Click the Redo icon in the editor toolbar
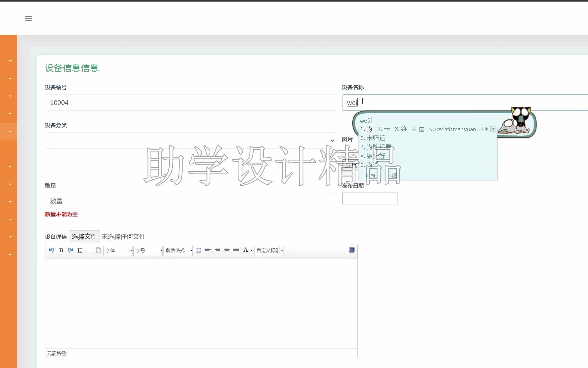The width and height of the screenshot is (588, 368). [x=70, y=251]
